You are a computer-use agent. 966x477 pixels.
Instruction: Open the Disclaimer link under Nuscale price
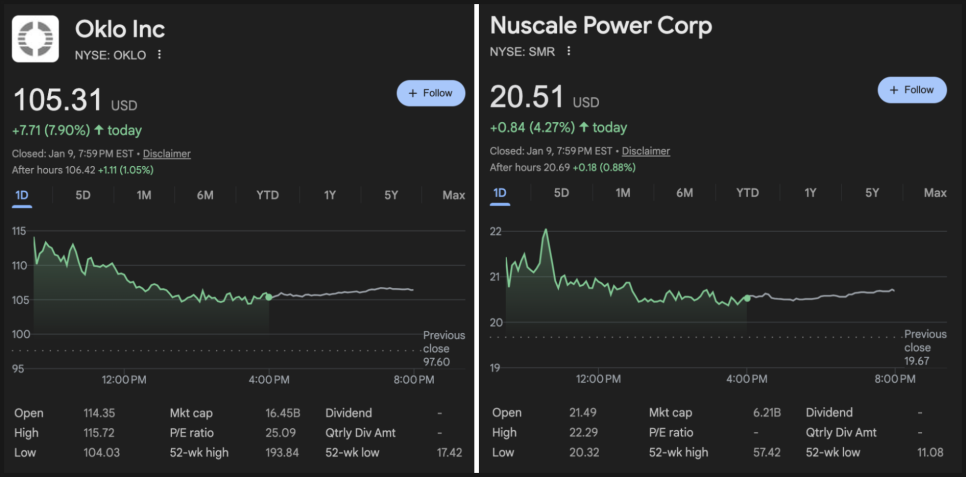coord(646,151)
